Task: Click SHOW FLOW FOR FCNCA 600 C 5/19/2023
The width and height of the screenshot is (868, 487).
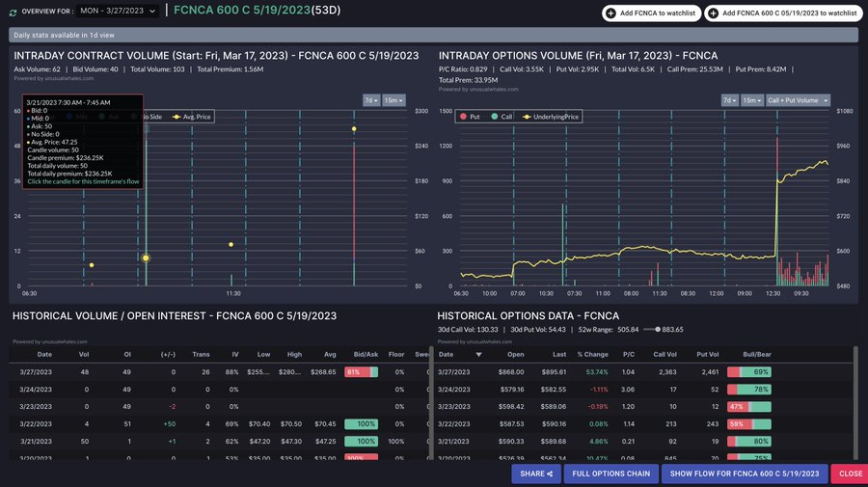Action: [x=744, y=473]
